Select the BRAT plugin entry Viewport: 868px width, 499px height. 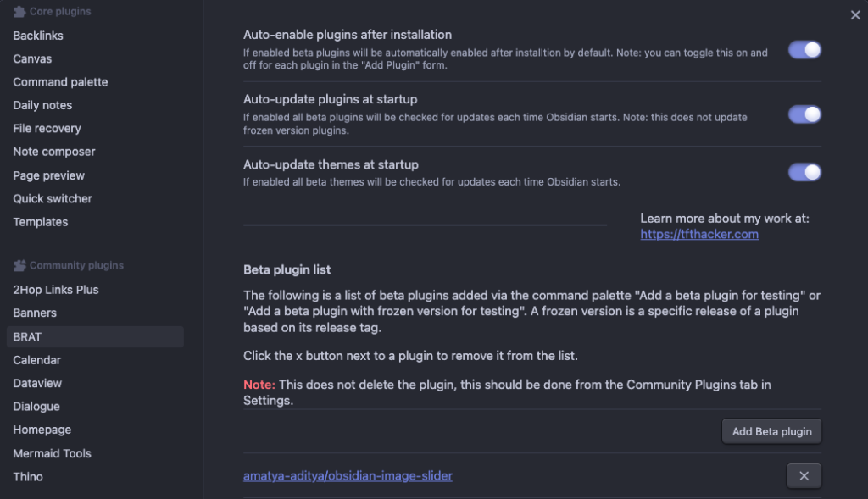point(95,336)
